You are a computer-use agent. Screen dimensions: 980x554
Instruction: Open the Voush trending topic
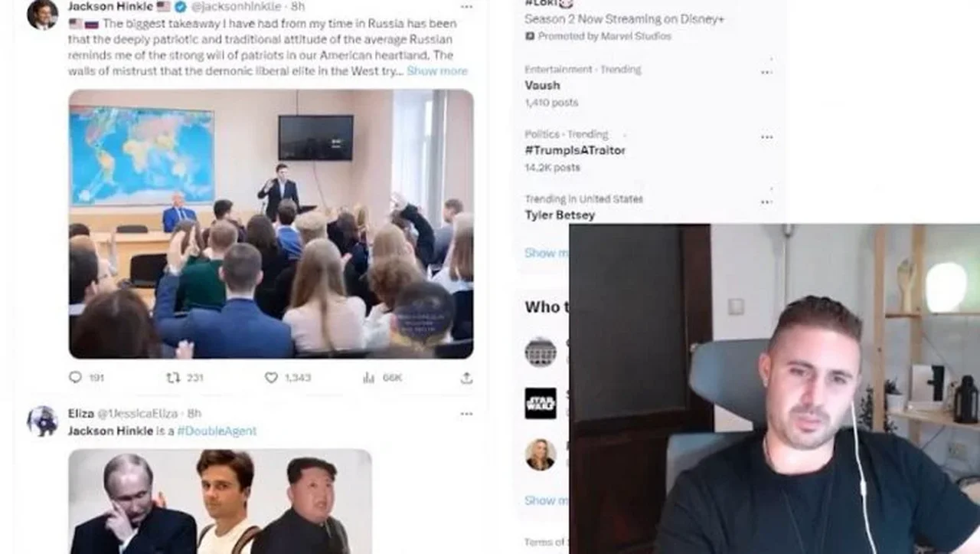click(542, 85)
